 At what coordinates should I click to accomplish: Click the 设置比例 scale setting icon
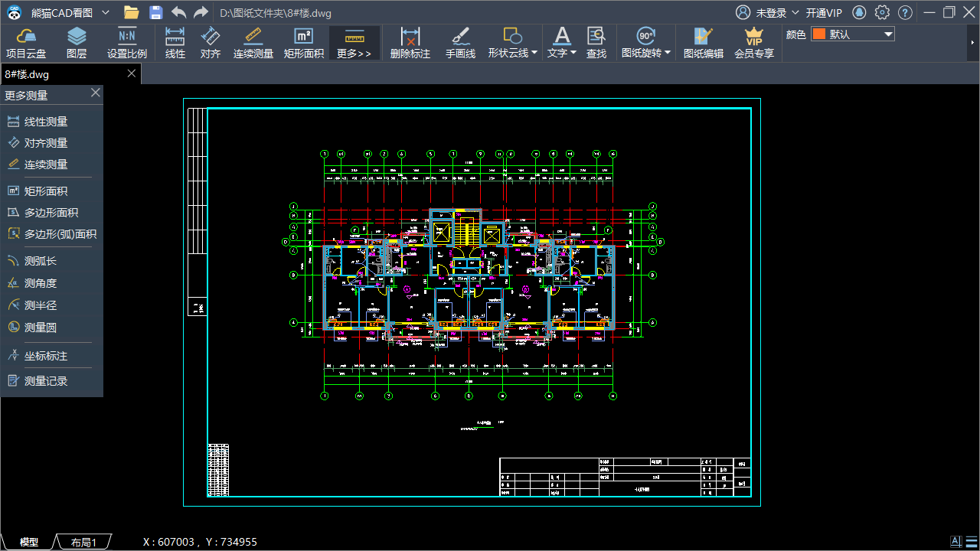(x=127, y=43)
